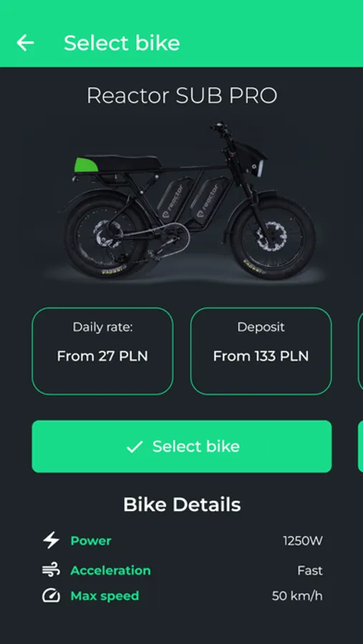Open the Daily rate card
Viewport: 363px width, 644px height.
102,351
